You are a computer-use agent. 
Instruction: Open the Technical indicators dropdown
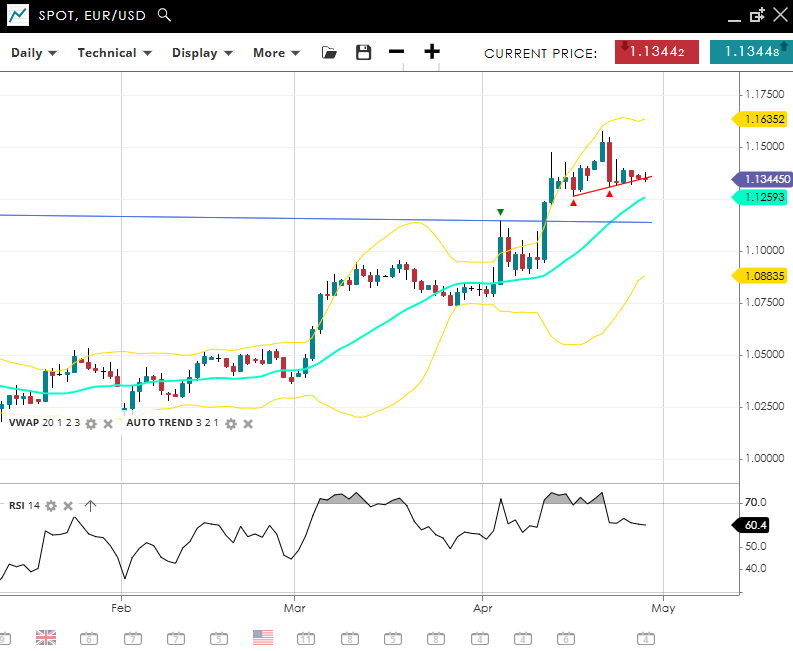coord(114,53)
